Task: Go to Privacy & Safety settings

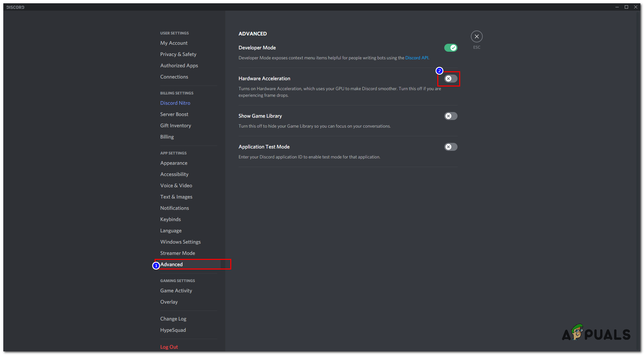Action: tap(178, 54)
